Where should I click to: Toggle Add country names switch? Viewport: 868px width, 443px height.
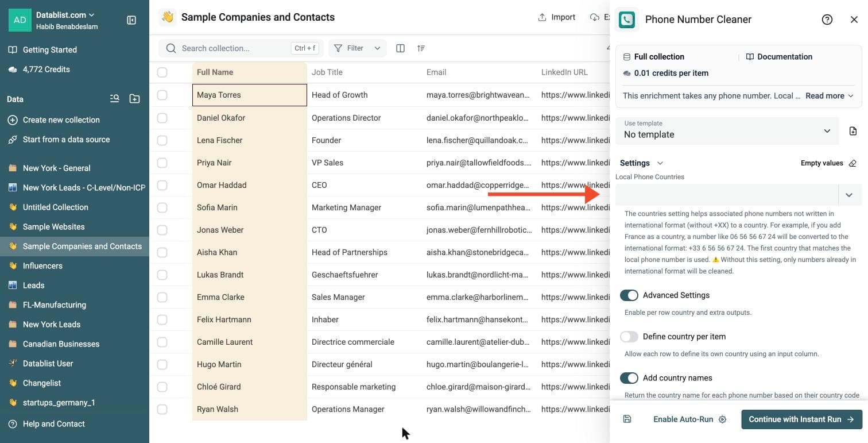pos(629,378)
